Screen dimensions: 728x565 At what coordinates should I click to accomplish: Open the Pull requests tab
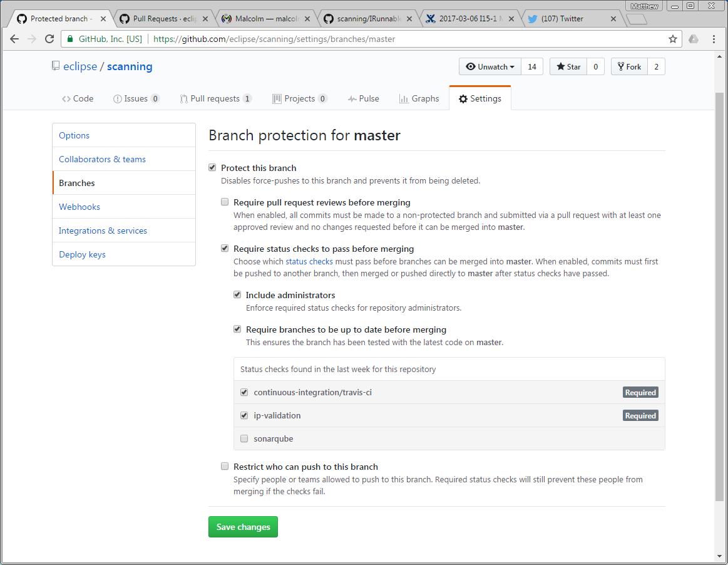click(215, 99)
